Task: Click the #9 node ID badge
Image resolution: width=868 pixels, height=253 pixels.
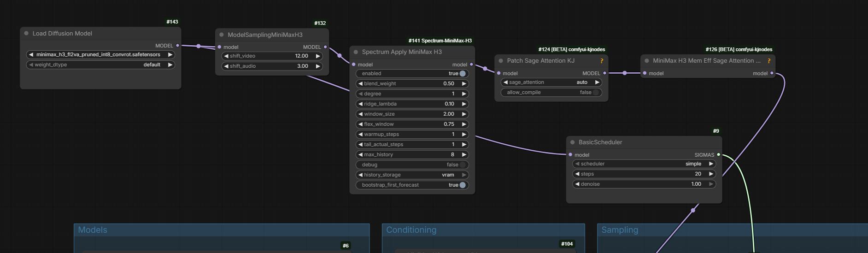Action: (716, 131)
